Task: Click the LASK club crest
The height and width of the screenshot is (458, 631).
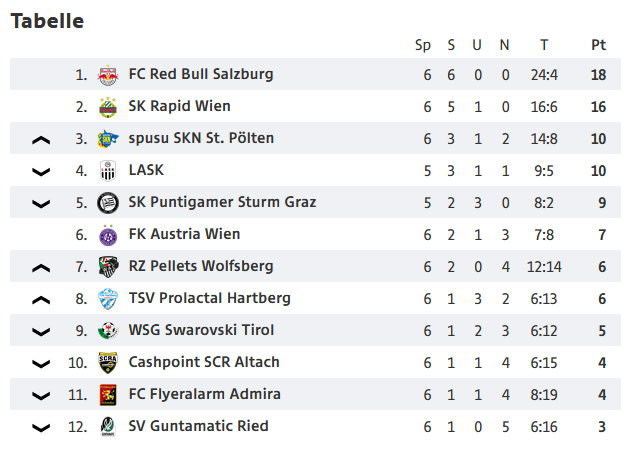Action: [x=108, y=171]
